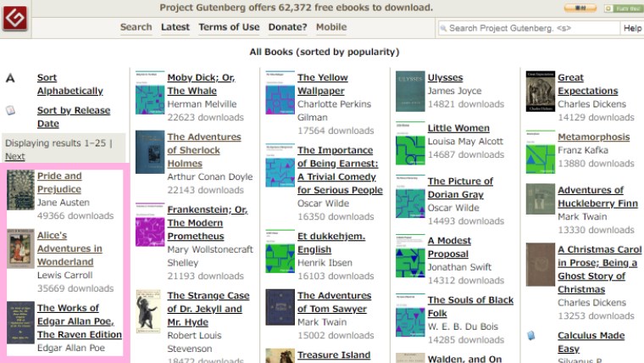Open the Picture of Dorian Gray cover thumbnail
The width and height of the screenshot is (644, 363).
[410, 197]
